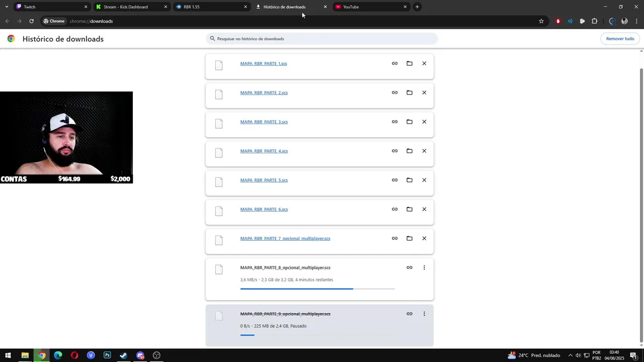Copy link for paused PARTE_9_opcional_multiplayer download
644x362 pixels.
point(410,314)
